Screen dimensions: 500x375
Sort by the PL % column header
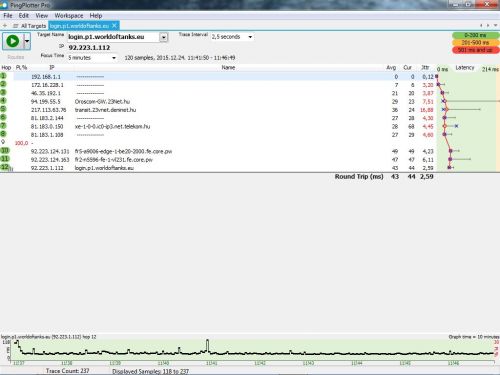pos(21,68)
